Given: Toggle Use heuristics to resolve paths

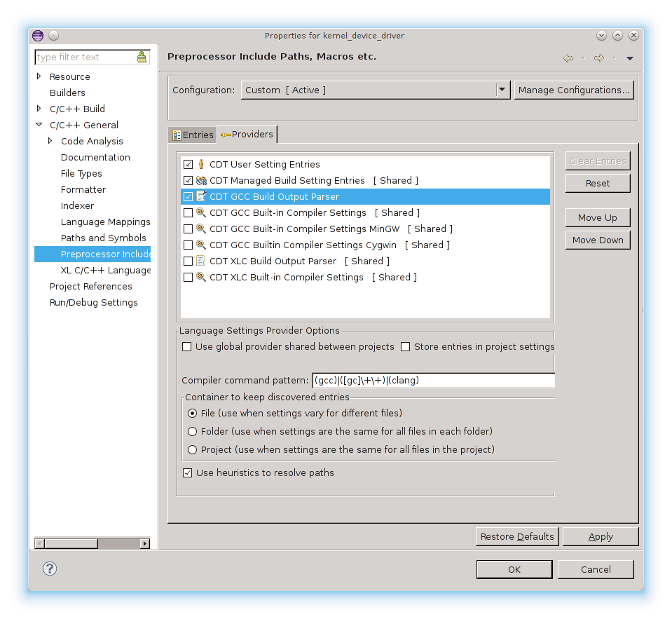Looking at the screenshot, I should click(187, 472).
